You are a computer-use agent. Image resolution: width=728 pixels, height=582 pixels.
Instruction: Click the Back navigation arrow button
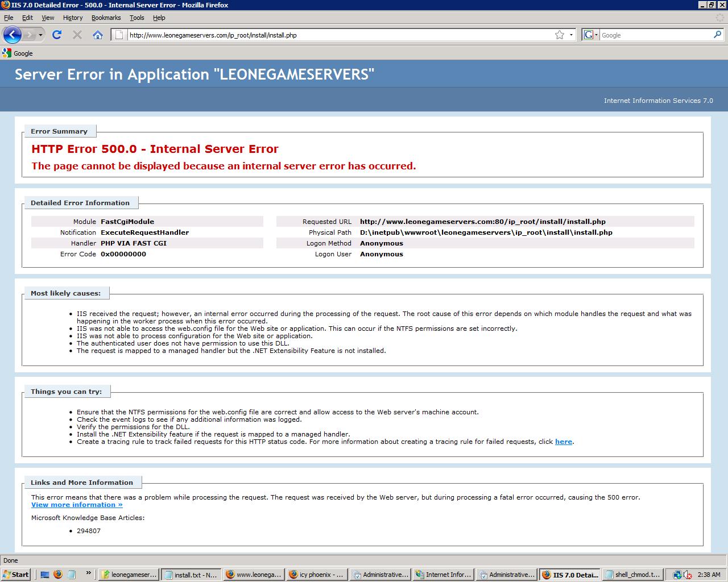tap(13, 35)
